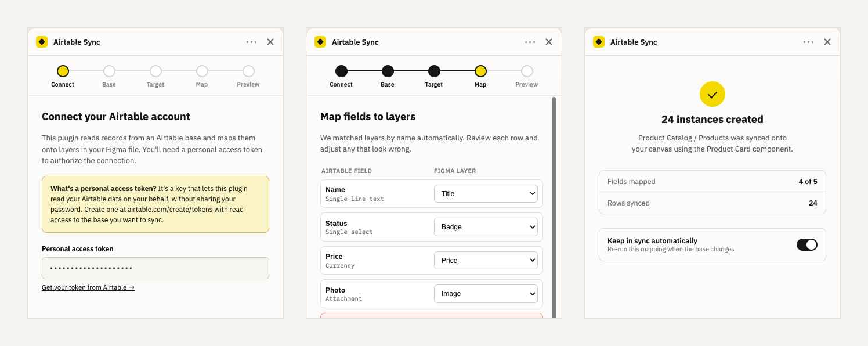Click the Price Currency field label
This screenshot has height=346, width=868.
pyautogui.click(x=340, y=261)
